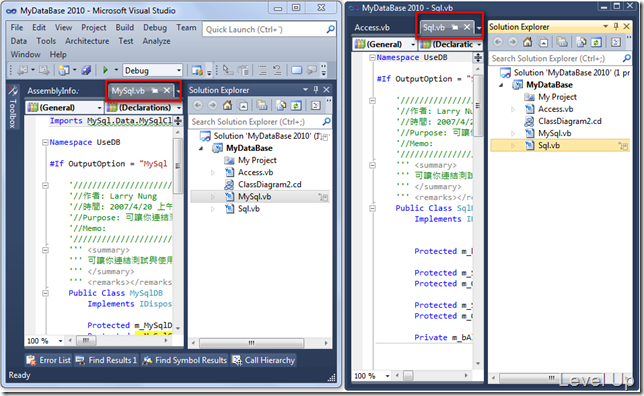This screenshot has height=396, width=644.
Task: Select My Project in right Solution Explorer
Action: tap(557, 97)
